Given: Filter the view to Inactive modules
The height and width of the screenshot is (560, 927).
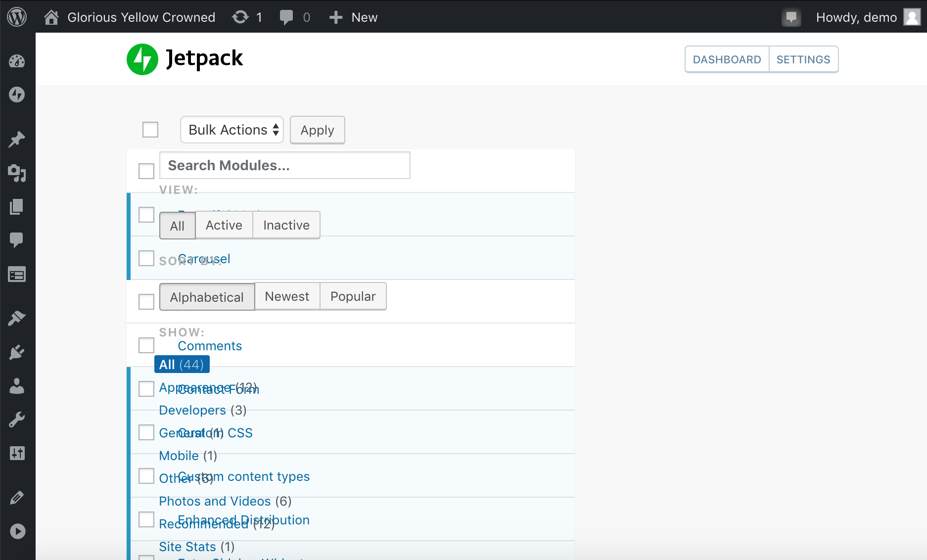Looking at the screenshot, I should tap(286, 225).
